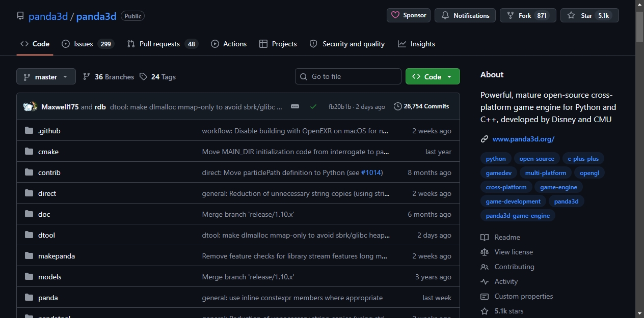
Task: Open the .github folder name
Action: point(49,131)
